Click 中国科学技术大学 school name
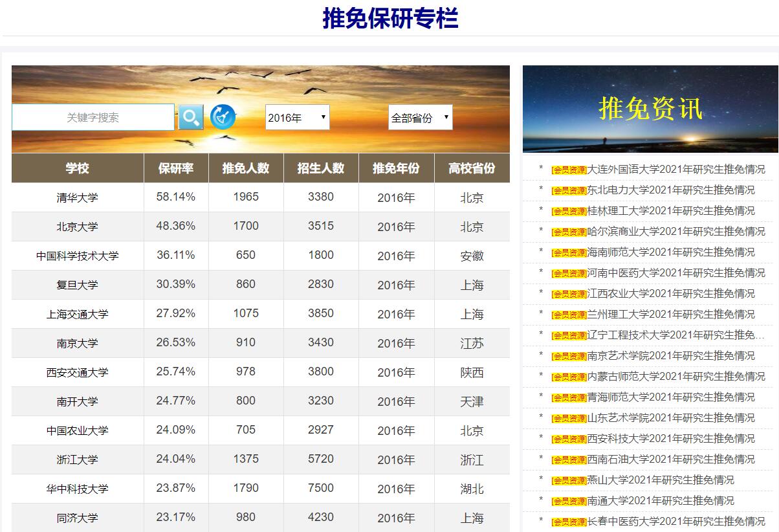This screenshot has height=532, width=779. pos(77,256)
